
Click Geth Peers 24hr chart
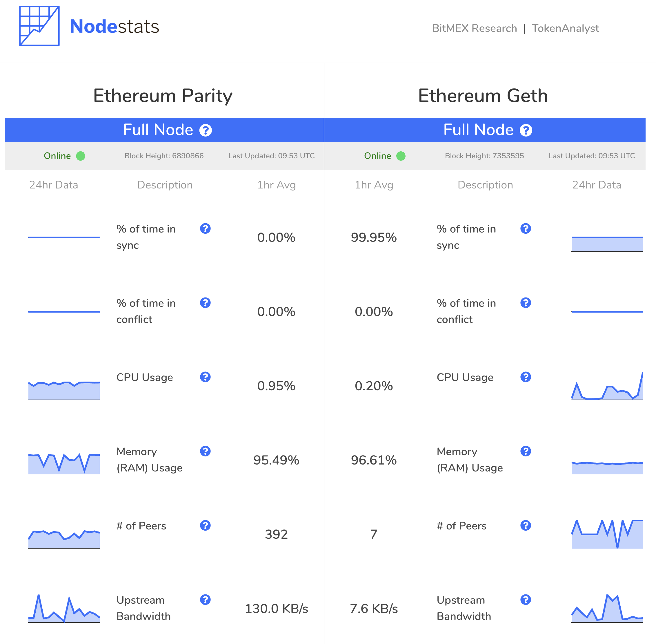point(607,534)
